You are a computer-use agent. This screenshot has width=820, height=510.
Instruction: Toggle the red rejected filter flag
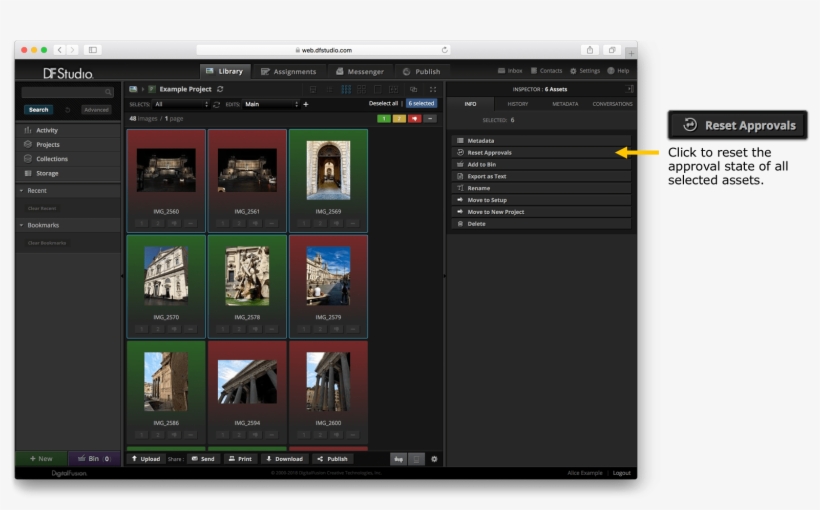point(414,118)
